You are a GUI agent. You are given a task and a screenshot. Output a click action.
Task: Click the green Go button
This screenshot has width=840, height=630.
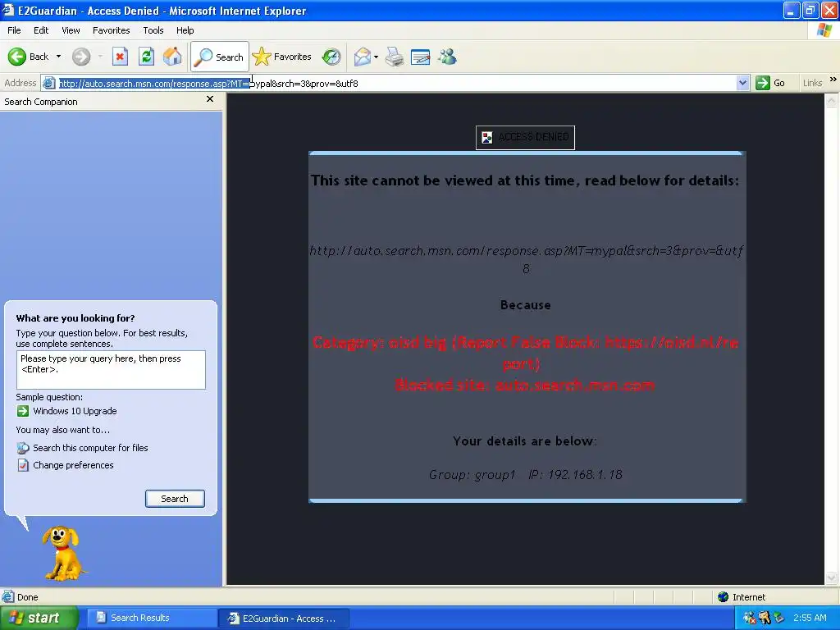coord(770,83)
